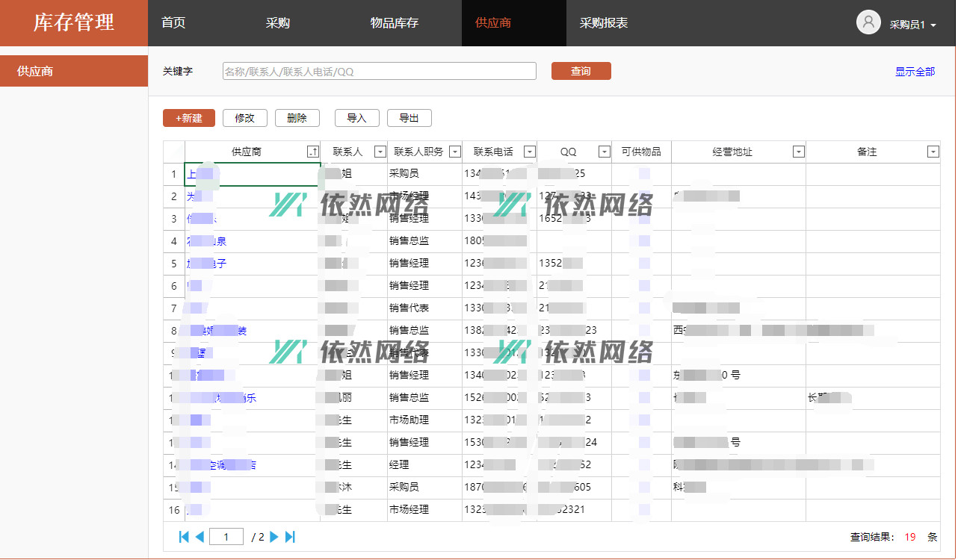Click the 显示全部 link
Screen dimensions: 958x560
(915, 72)
